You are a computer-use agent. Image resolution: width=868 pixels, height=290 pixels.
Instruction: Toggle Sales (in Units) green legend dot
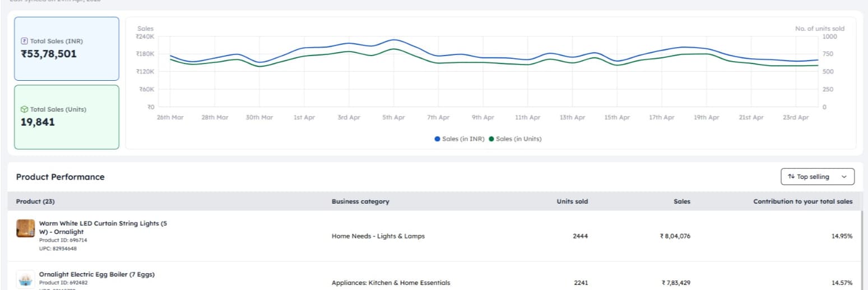click(x=491, y=139)
